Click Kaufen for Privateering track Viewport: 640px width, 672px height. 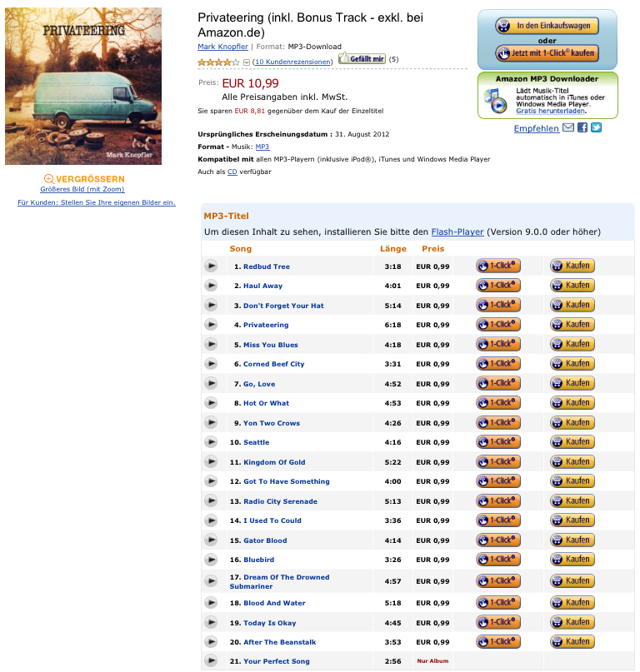572,325
